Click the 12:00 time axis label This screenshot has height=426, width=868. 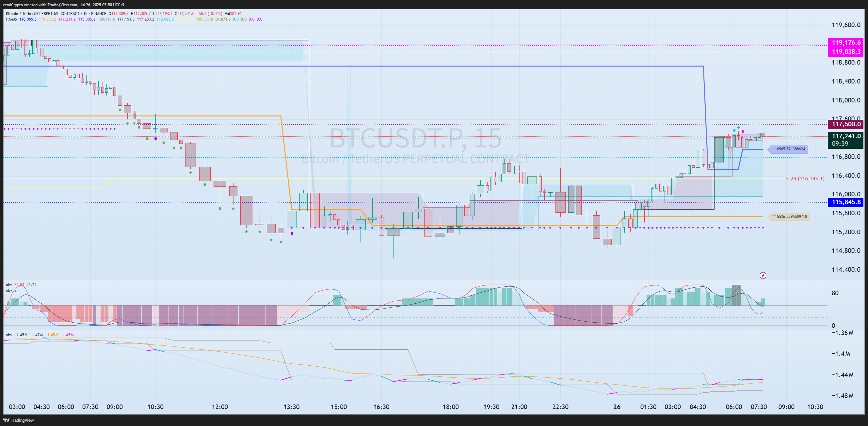[220, 407]
